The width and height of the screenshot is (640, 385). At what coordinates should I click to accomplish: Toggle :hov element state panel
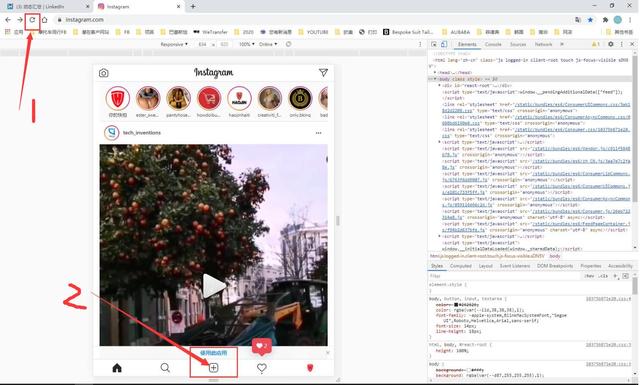[x=589, y=276]
